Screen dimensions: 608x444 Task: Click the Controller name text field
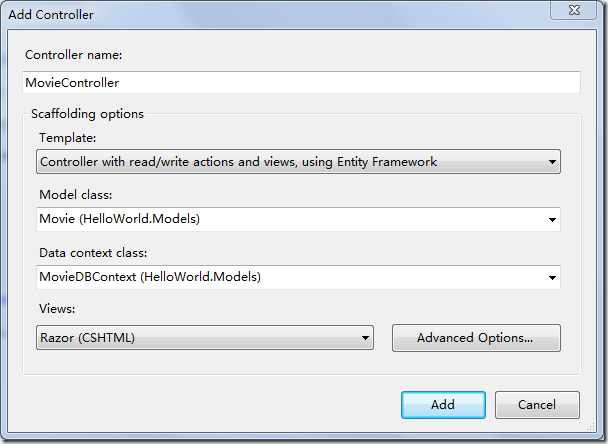point(301,83)
